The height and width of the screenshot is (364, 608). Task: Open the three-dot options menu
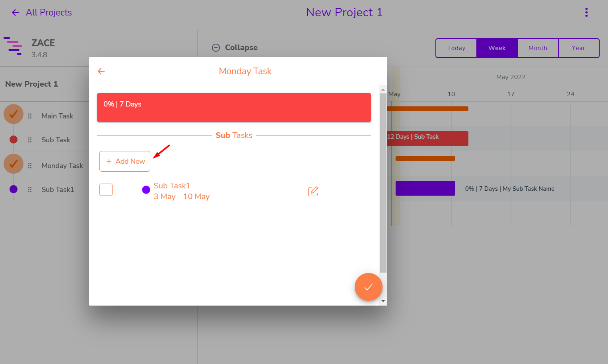pyautogui.click(x=587, y=12)
